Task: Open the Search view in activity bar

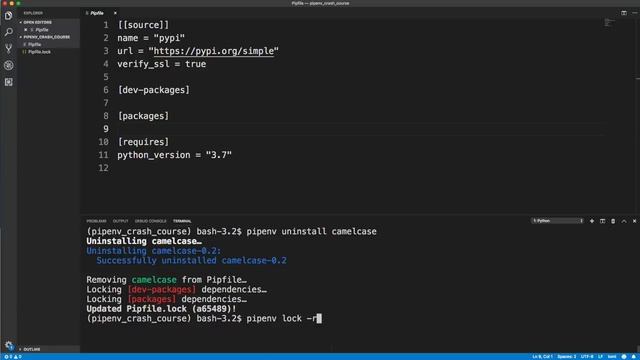Action: pos(9,32)
